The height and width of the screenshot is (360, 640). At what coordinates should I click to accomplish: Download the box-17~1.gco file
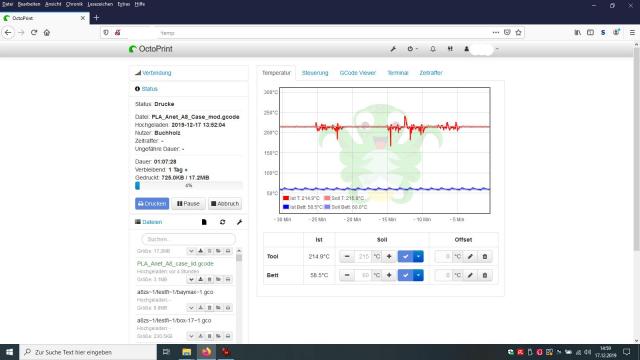pyautogui.click(x=200, y=336)
